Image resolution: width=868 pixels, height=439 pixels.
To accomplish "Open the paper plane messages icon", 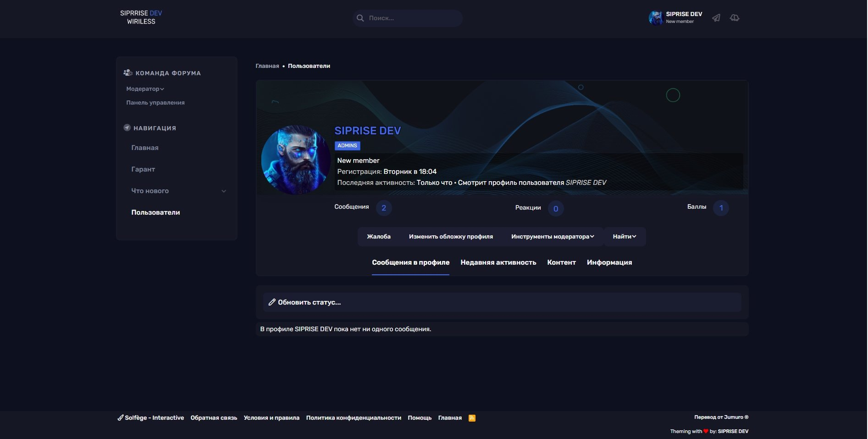I will point(716,18).
